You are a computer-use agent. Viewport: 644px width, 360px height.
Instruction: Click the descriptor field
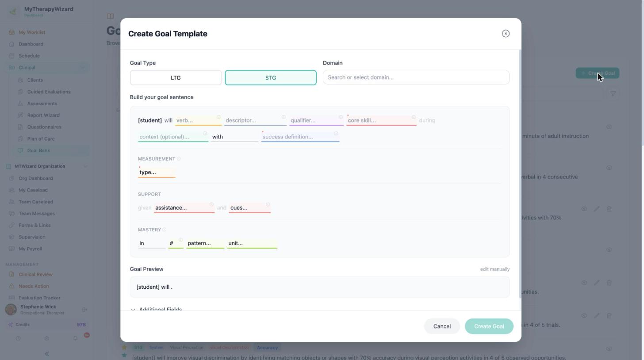255,120
